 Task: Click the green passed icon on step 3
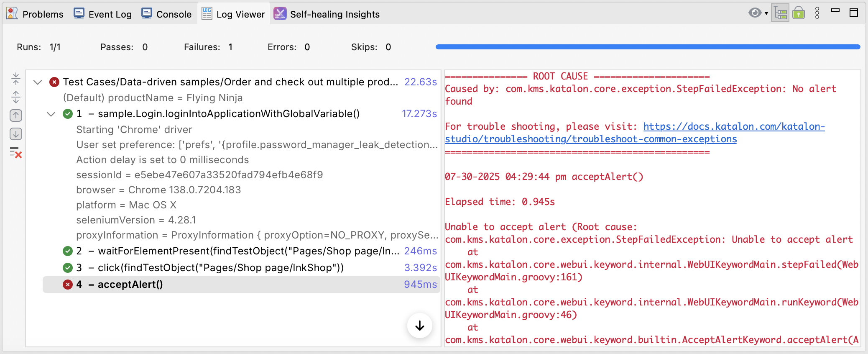tap(68, 268)
